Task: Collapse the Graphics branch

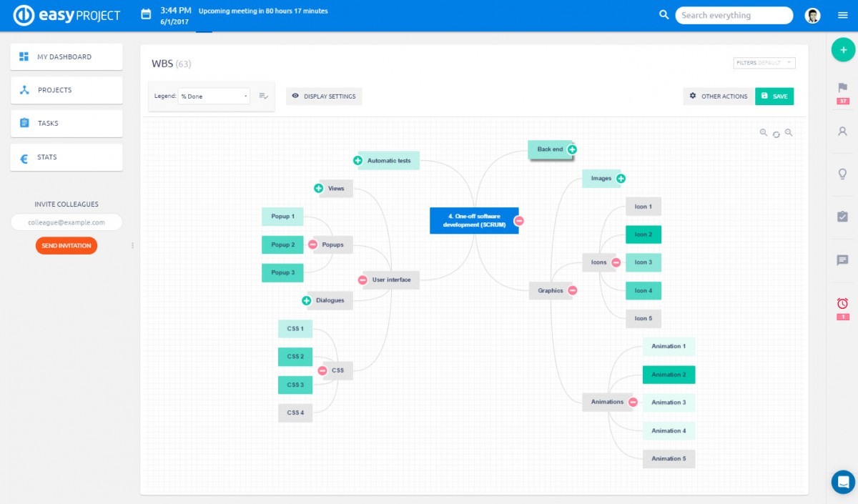Action: coord(572,290)
